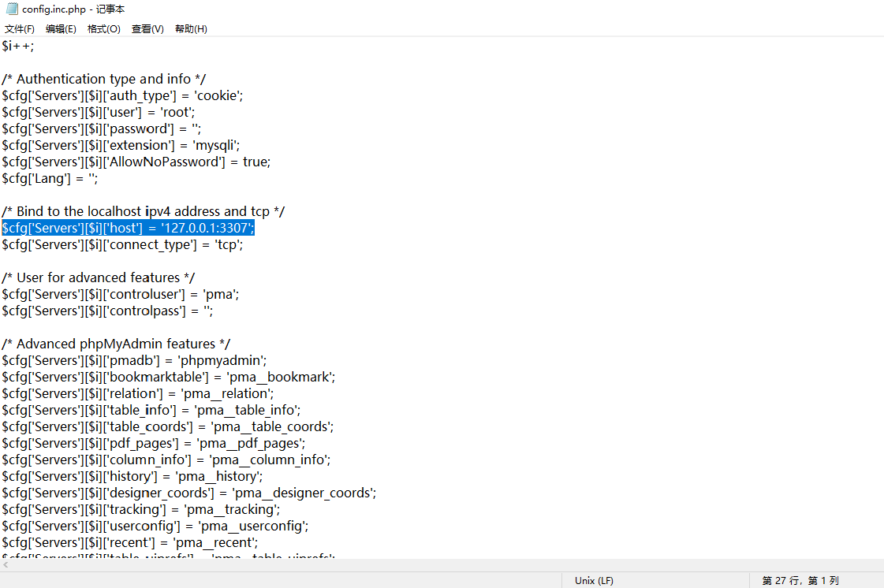This screenshot has height=588, width=884.
Task: Click the ['user'] = 'root' line
Action: point(98,112)
